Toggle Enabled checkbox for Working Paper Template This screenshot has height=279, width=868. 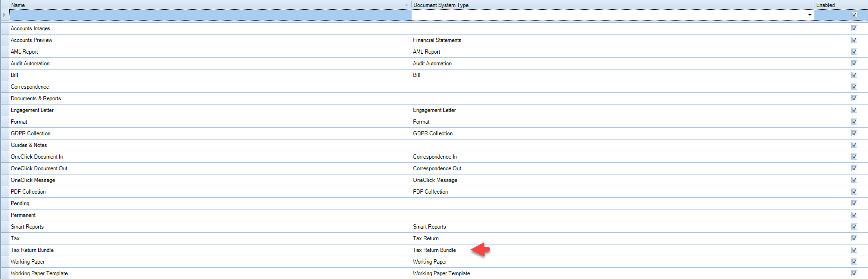click(854, 273)
